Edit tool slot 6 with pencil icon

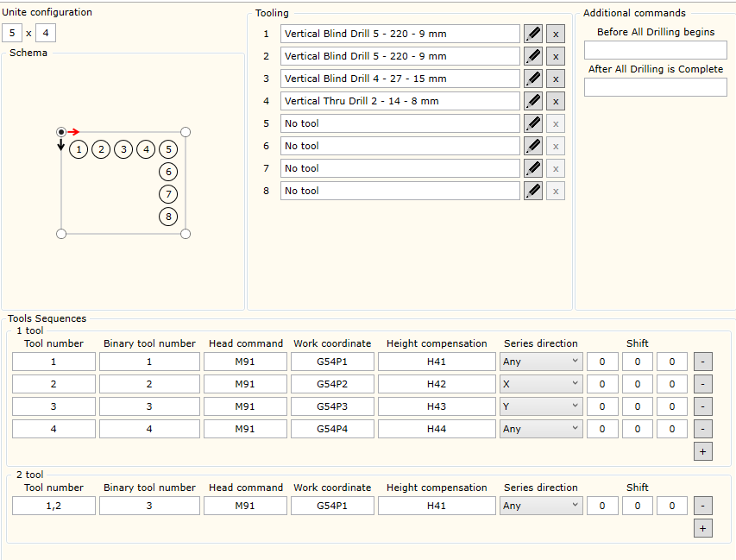point(532,146)
